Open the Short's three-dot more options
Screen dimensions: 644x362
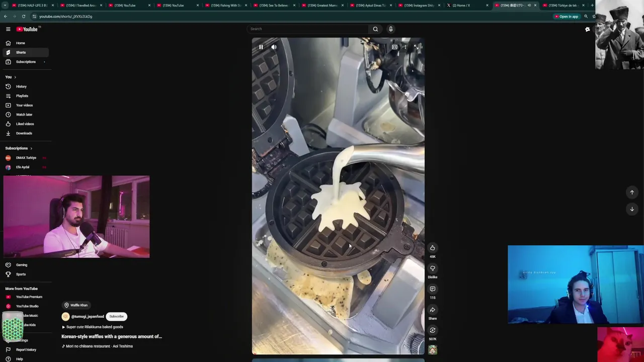click(x=405, y=47)
